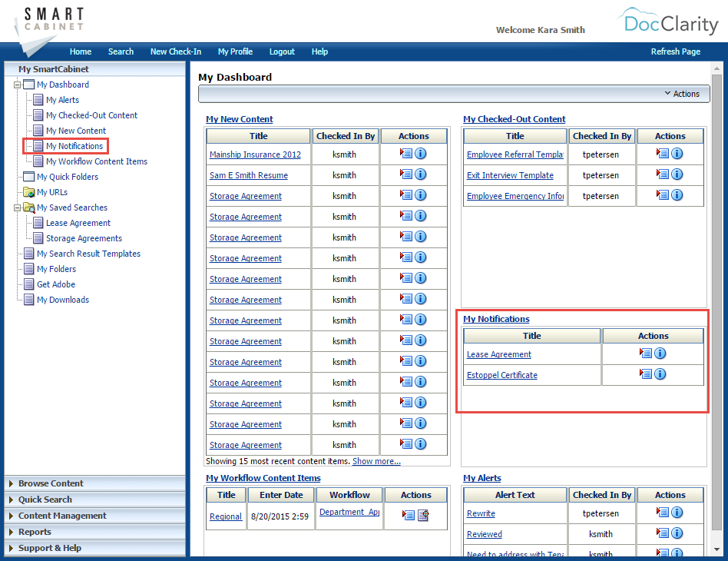Open the My Profile menu in the navigation bar
728x561 pixels.
pos(235,51)
